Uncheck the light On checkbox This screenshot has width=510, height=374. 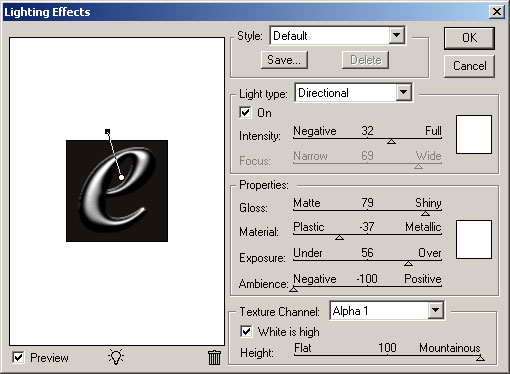[245, 112]
